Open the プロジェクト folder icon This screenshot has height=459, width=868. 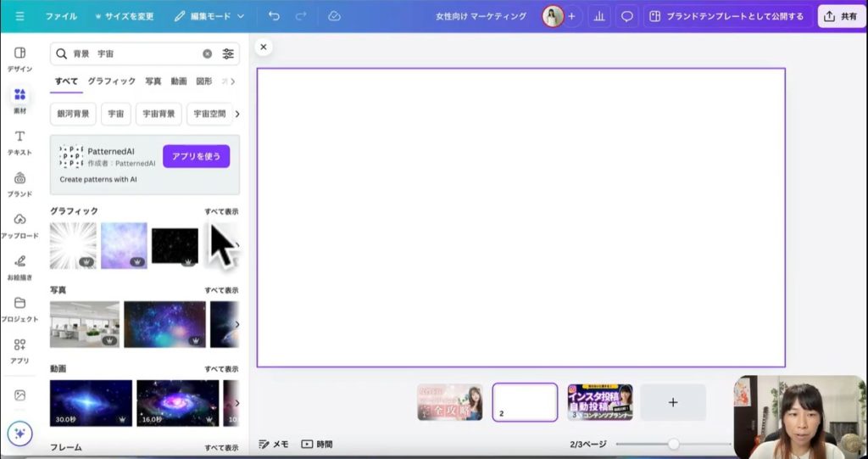[x=19, y=307]
